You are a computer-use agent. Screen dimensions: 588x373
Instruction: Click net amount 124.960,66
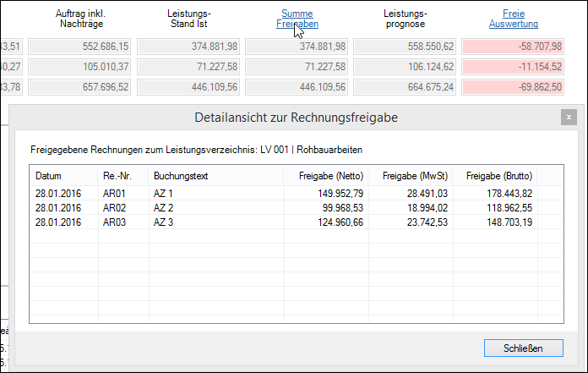(x=340, y=222)
